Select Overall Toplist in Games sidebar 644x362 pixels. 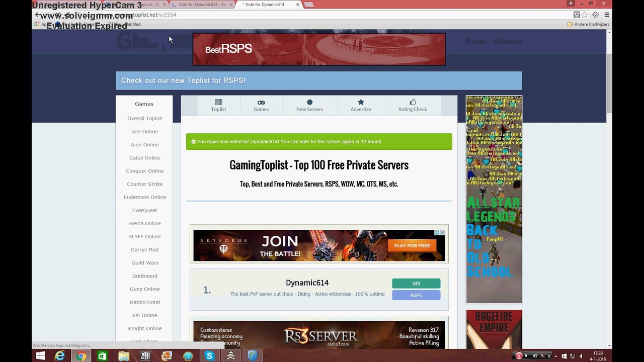click(144, 119)
